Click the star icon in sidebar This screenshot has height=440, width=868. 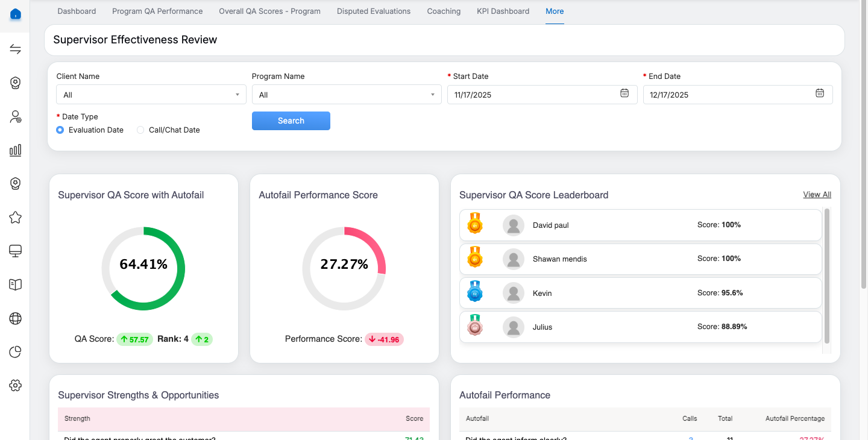(16, 218)
